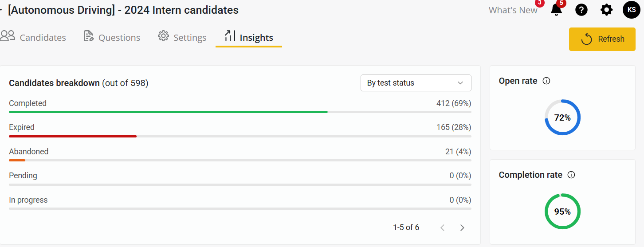The width and height of the screenshot is (644, 247).
Task: Open the What's New link
Action: point(513,10)
